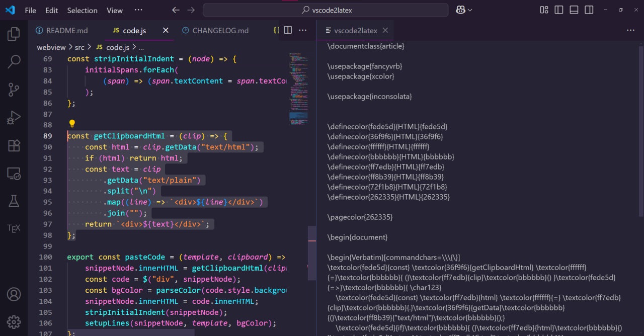Open the File menu

30,10
